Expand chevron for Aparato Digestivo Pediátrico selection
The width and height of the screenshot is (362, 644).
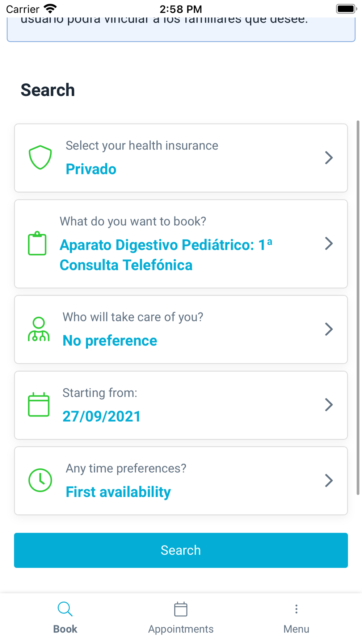pyautogui.click(x=329, y=243)
